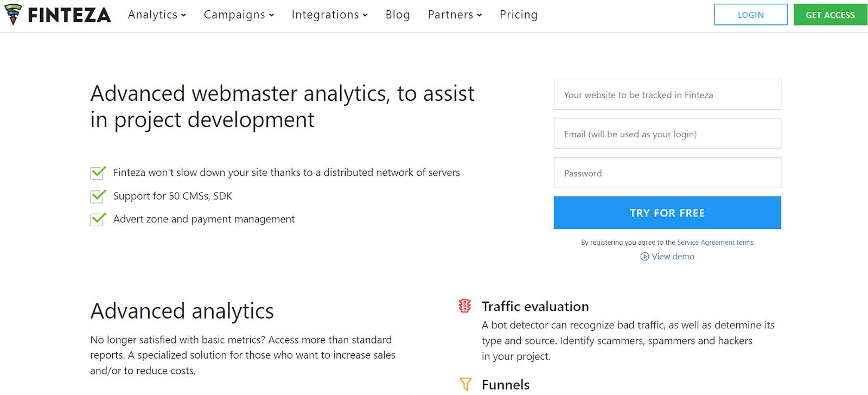Click the checkmark next to Advert zone and payment

coord(98,219)
